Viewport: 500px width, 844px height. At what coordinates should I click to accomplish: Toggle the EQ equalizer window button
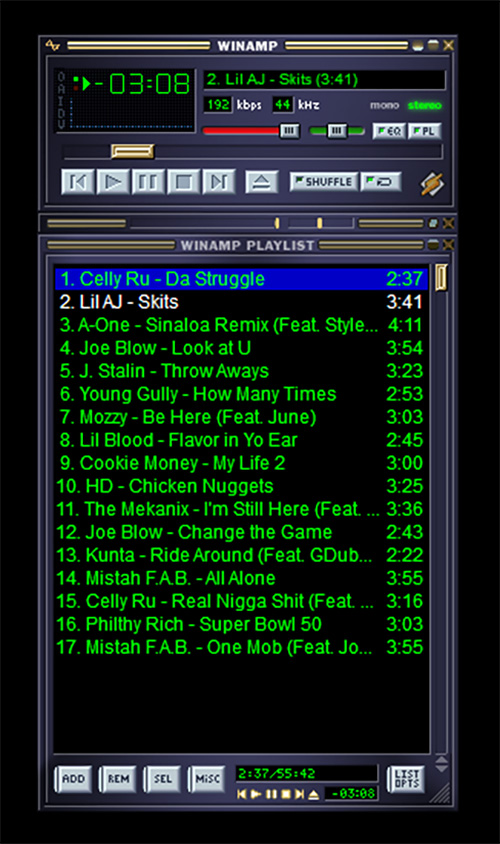tap(390, 131)
